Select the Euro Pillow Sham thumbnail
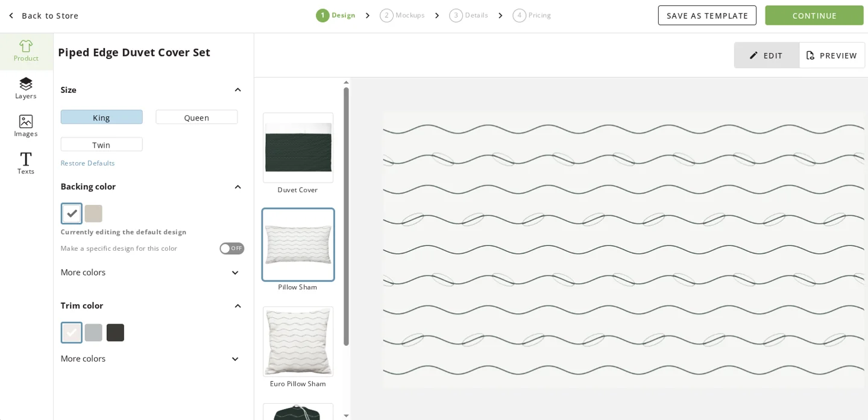The image size is (868, 420). pos(298,342)
